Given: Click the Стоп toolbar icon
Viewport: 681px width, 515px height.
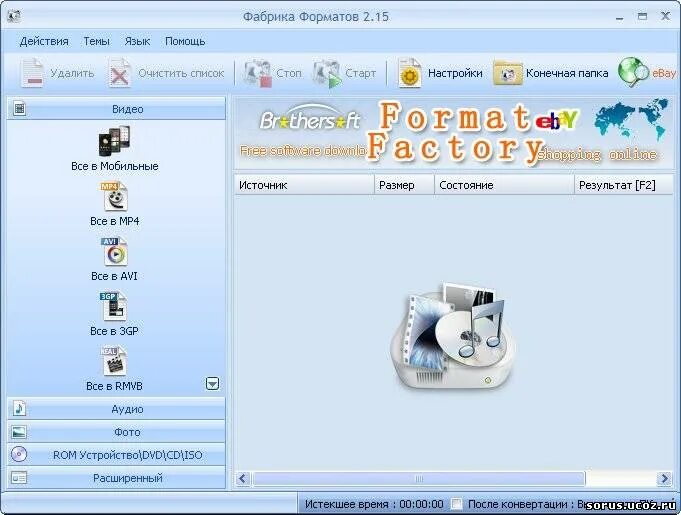Looking at the screenshot, I should (x=258, y=73).
